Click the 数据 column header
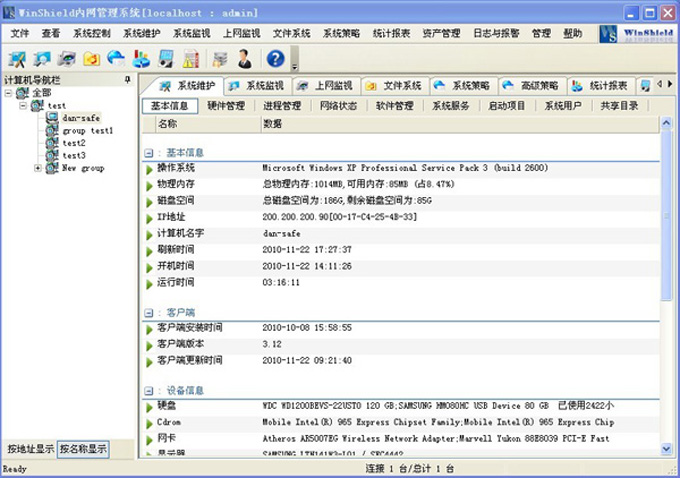 point(460,124)
